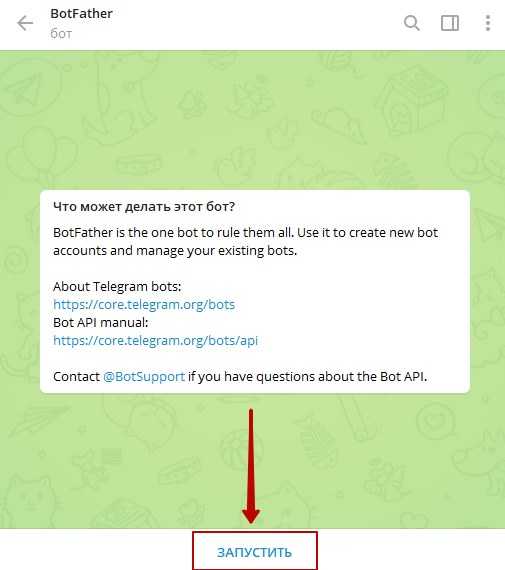This screenshot has width=505, height=570.
Task: Click the 'Что может делать этот бот?' heading
Action: [x=144, y=206]
